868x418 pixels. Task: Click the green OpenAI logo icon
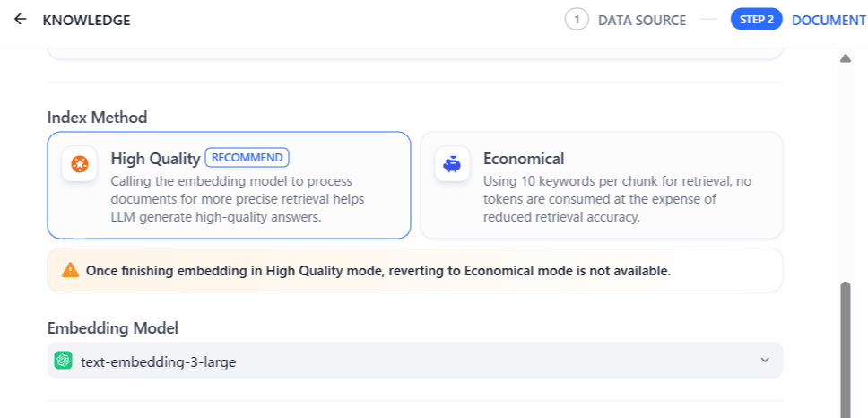point(63,361)
